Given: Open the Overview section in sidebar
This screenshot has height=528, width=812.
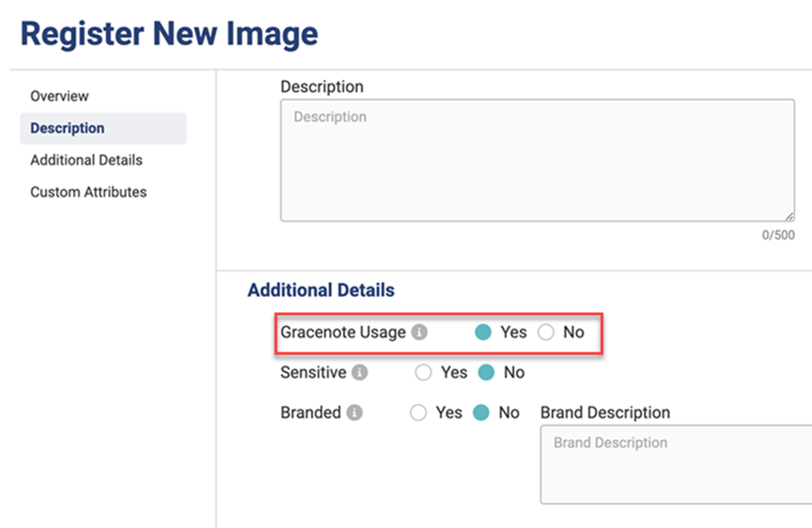Looking at the screenshot, I should pos(59,96).
